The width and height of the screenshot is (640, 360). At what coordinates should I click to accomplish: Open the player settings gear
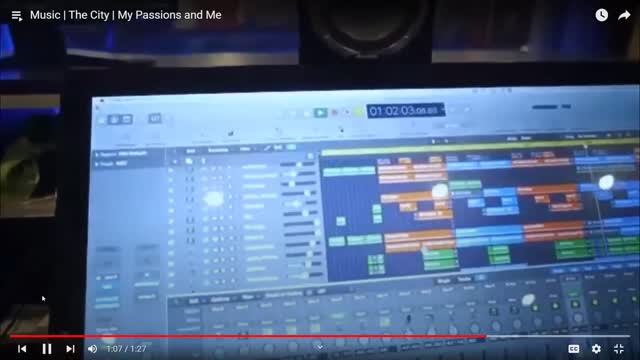pyautogui.click(x=596, y=349)
